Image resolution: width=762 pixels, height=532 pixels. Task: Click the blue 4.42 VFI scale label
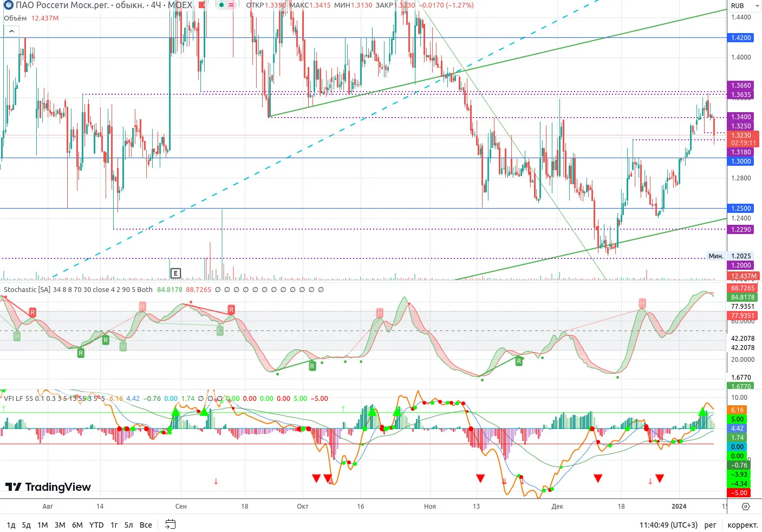click(737, 429)
